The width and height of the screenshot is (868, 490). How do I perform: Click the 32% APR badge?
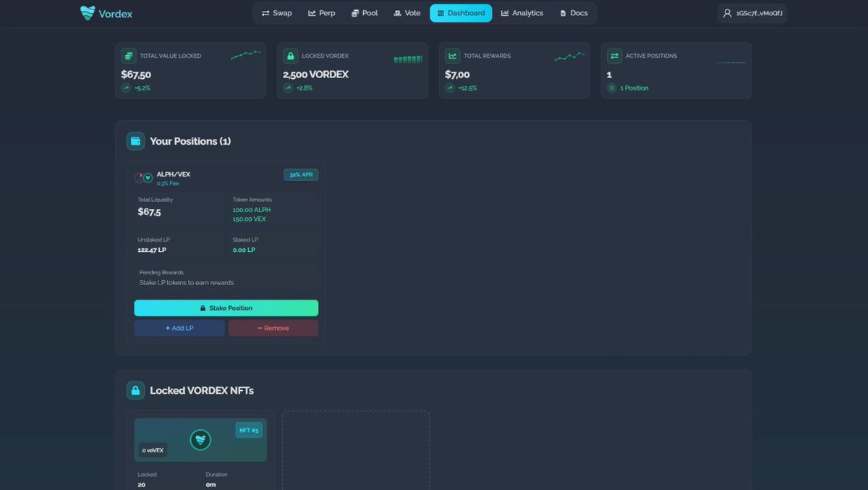pos(301,174)
